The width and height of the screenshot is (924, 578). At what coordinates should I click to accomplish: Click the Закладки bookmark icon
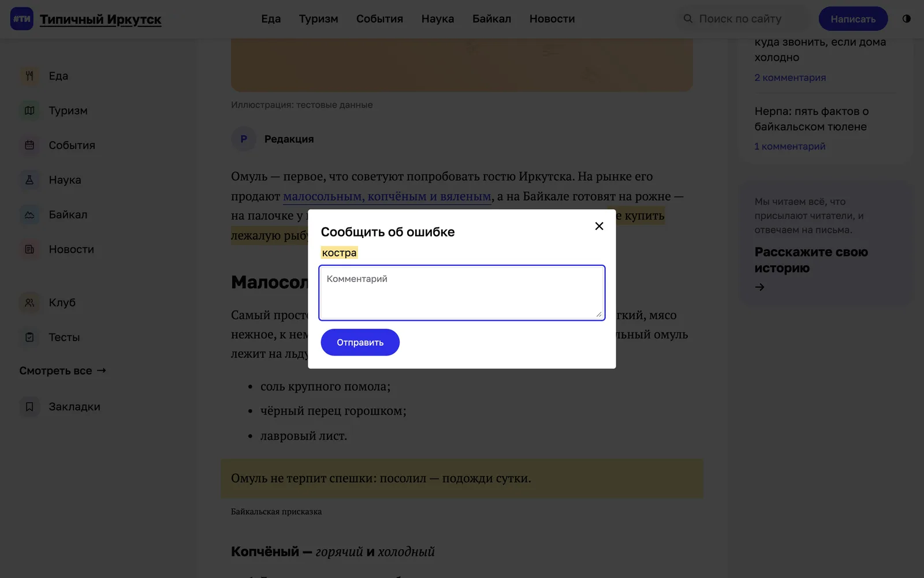(29, 406)
